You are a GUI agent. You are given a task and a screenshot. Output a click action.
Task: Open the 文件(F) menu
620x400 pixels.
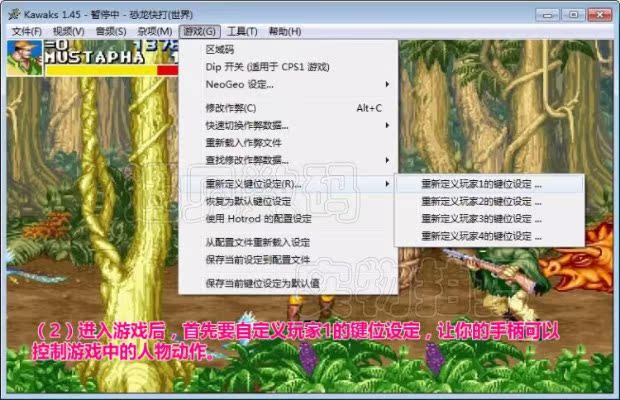pos(26,32)
